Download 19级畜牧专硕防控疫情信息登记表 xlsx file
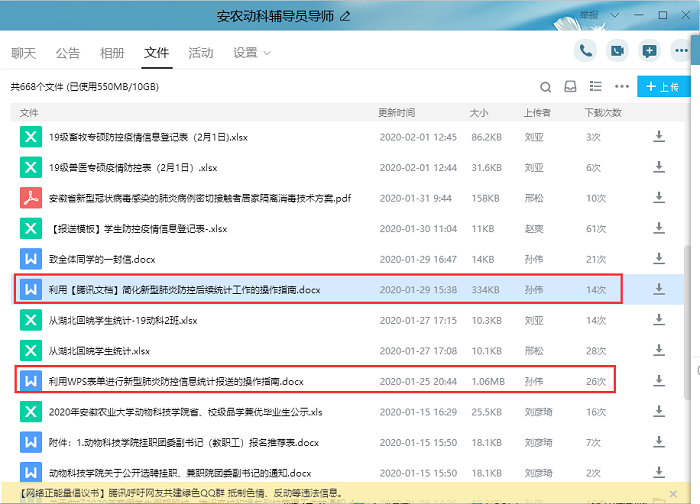 tap(659, 137)
